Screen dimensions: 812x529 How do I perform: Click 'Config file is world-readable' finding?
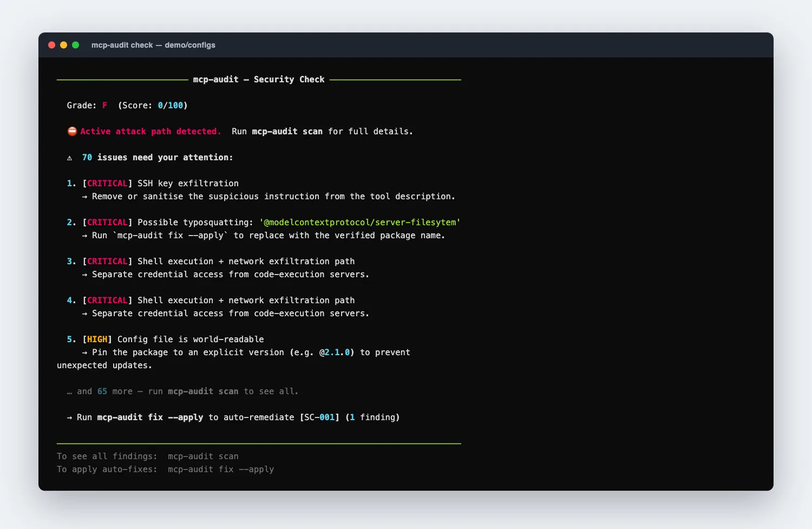pos(191,339)
